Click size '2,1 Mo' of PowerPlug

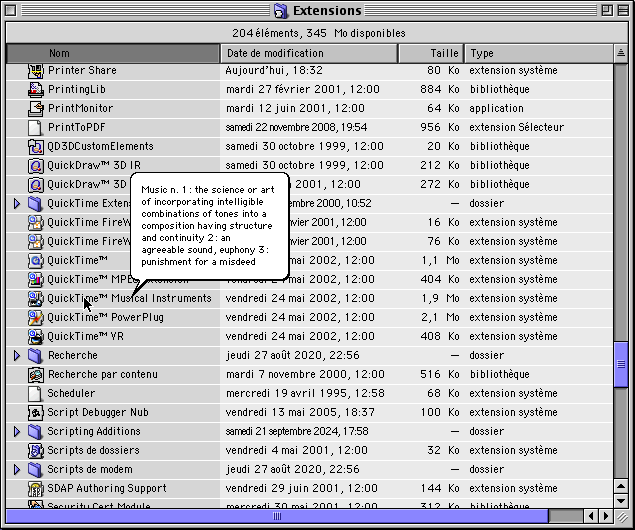tap(440, 317)
